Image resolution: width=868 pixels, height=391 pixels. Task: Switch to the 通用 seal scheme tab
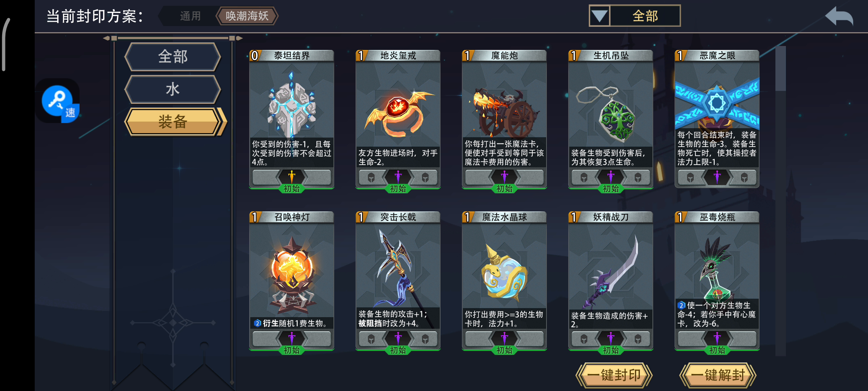pyautogui.click(x=190, y=16)
